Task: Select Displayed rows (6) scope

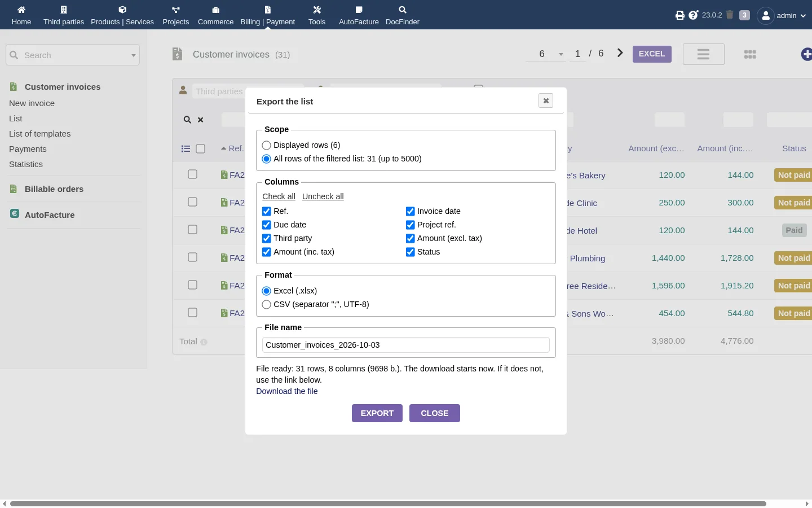Action: pyautogui.click(x=267, y=145)
